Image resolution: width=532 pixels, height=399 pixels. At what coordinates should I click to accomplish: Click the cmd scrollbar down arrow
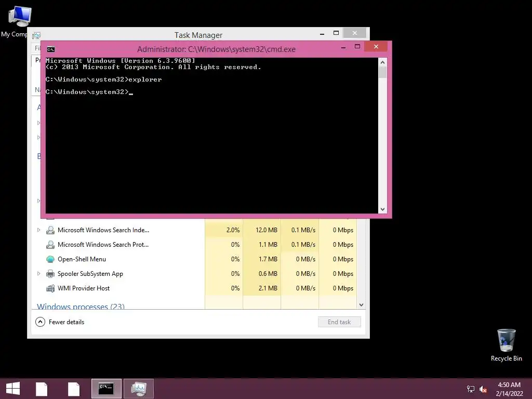[382, 209]
